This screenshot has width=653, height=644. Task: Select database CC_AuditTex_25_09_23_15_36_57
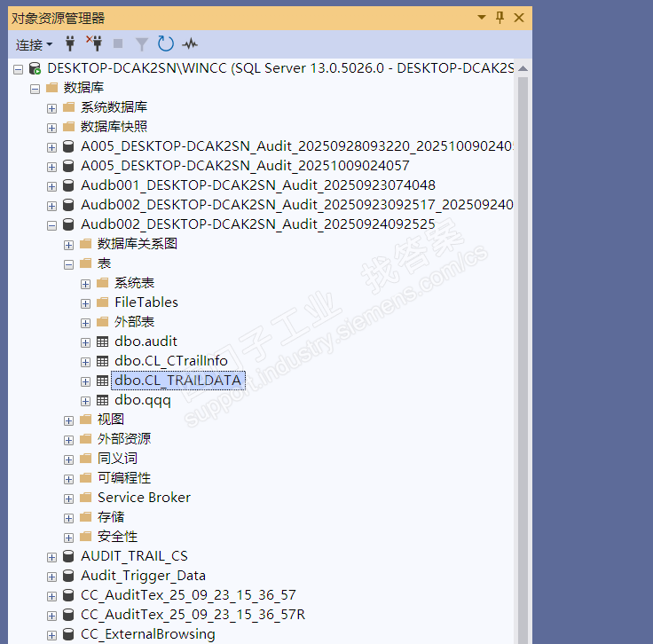tap(188, 595)
